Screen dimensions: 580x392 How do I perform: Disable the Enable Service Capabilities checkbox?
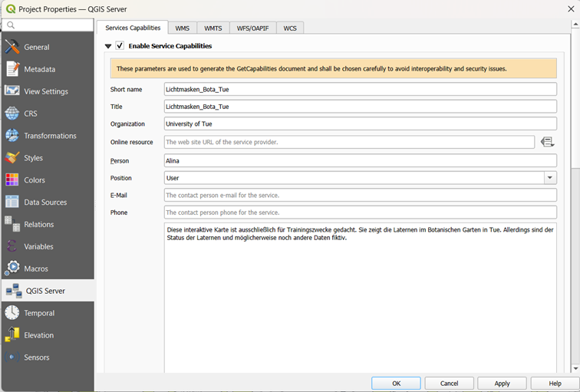tap(120, 45)
